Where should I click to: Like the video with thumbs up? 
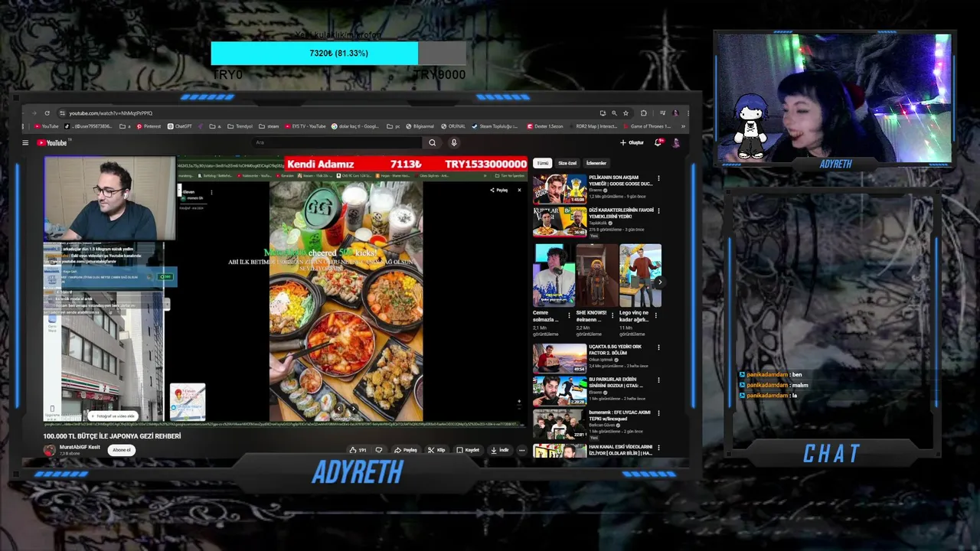pyautogui.click(x=358, y=450)
